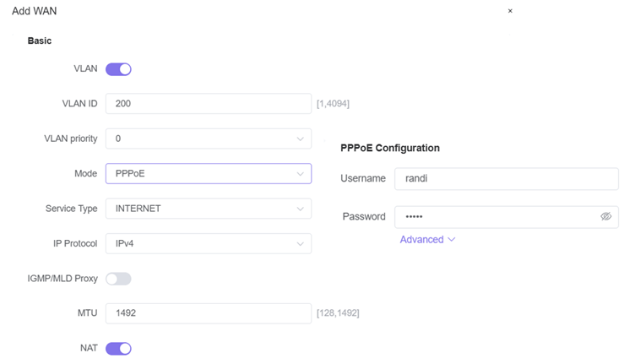Click the VLAN ID input field
The image size is (635, 364).
point(208,104)
